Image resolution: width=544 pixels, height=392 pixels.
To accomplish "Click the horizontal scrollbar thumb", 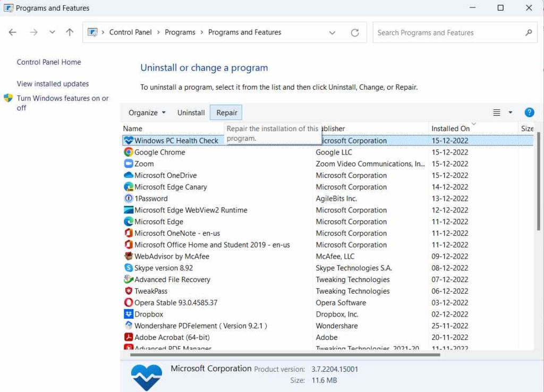I will click(285, 355).
